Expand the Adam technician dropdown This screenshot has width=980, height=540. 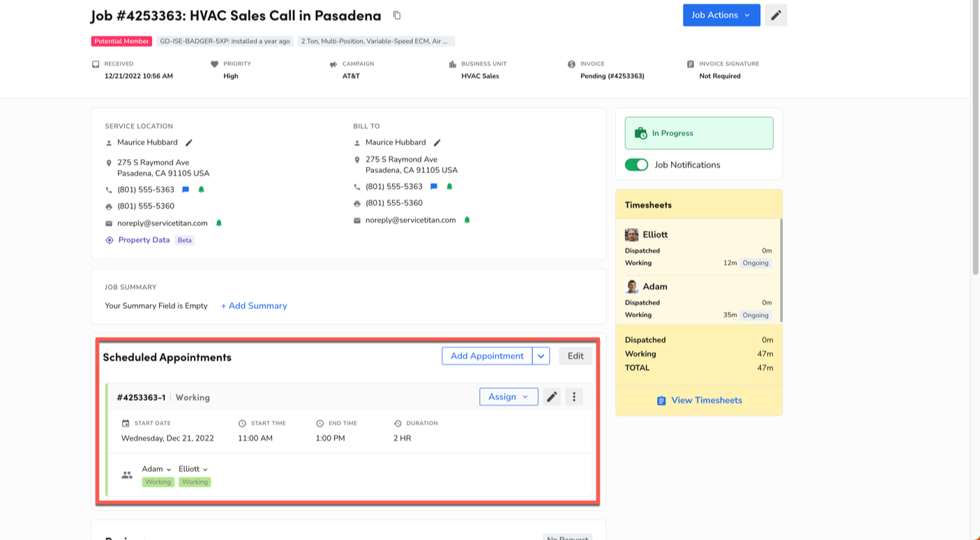pyautogui.click(x=157, y=469)
